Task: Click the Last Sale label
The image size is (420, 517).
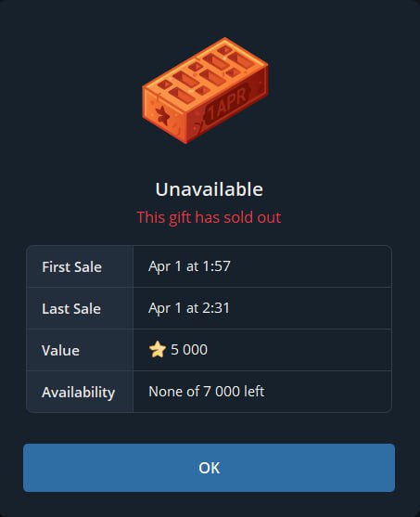Action: pos(71,308)
